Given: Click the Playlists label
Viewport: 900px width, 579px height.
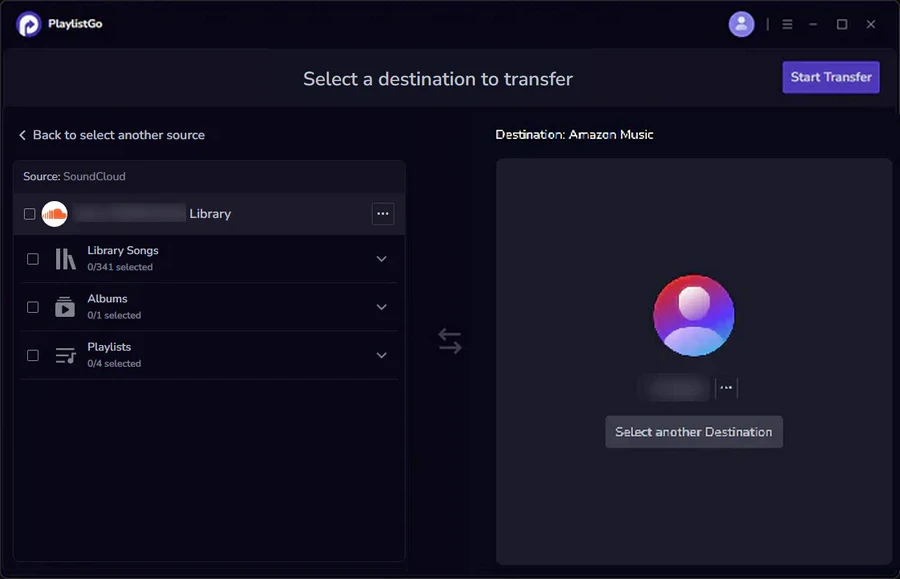Looking at the screenshot, I should pyautogui.click(x=109, y=347).
